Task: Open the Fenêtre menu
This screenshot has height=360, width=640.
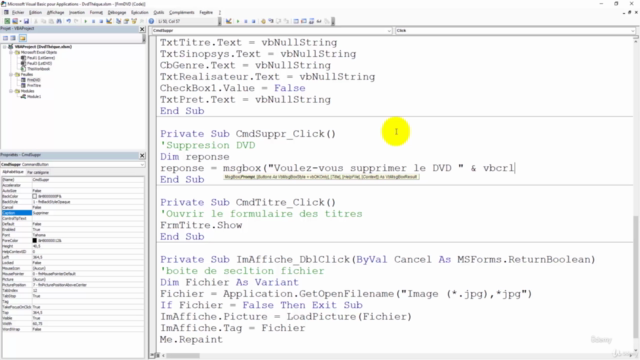Action: pyautogui.click(x=206, y=12)
